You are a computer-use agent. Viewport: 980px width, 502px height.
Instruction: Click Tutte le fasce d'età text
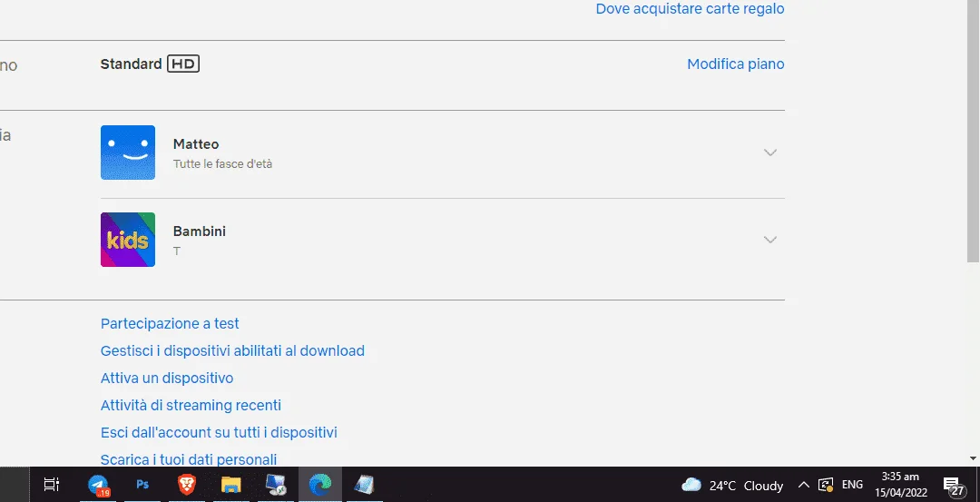pos(222,163)
